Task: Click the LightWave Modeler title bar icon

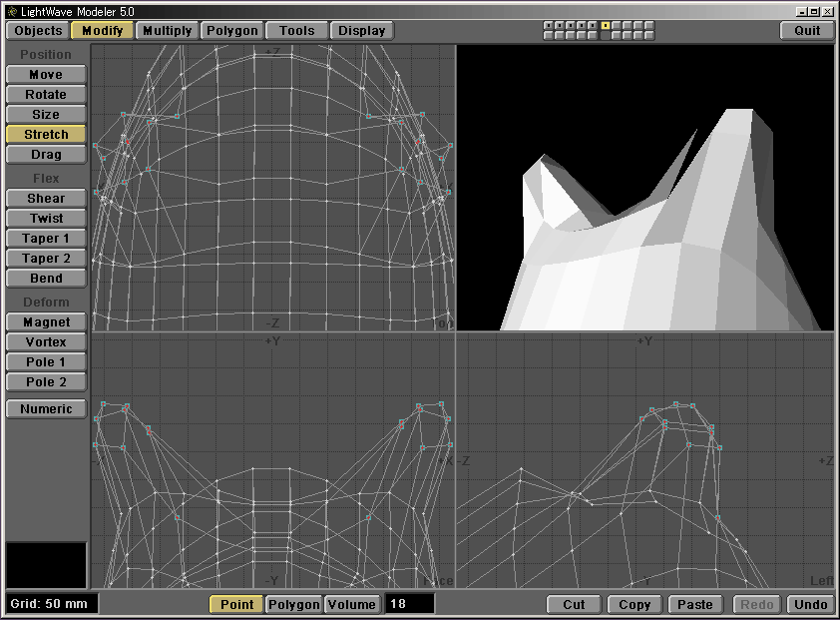Action: (11, 10)
